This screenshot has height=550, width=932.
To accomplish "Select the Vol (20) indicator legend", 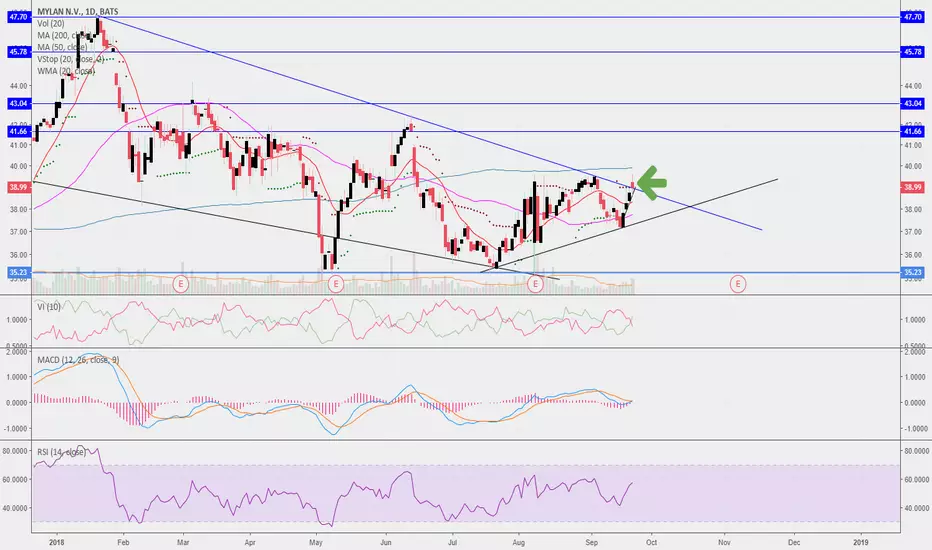I will (x=51, y=23).
